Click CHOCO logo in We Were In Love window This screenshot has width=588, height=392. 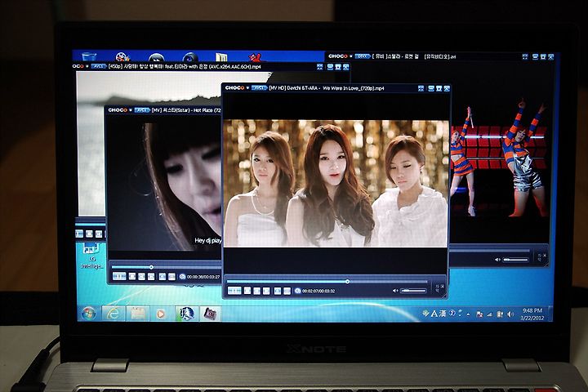point(234,87)
